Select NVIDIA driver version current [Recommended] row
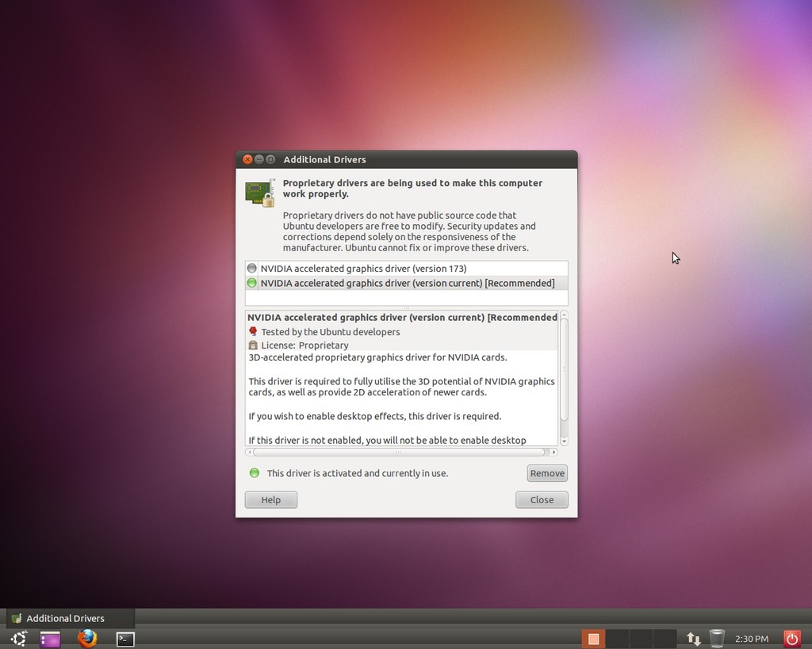812x649 pixels. click(407, 283)
